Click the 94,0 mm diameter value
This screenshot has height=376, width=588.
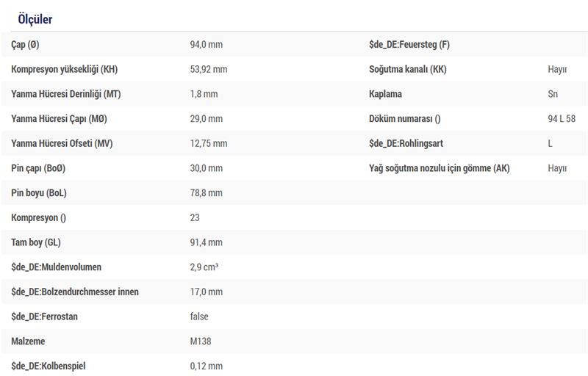click(x=206, y=45)
